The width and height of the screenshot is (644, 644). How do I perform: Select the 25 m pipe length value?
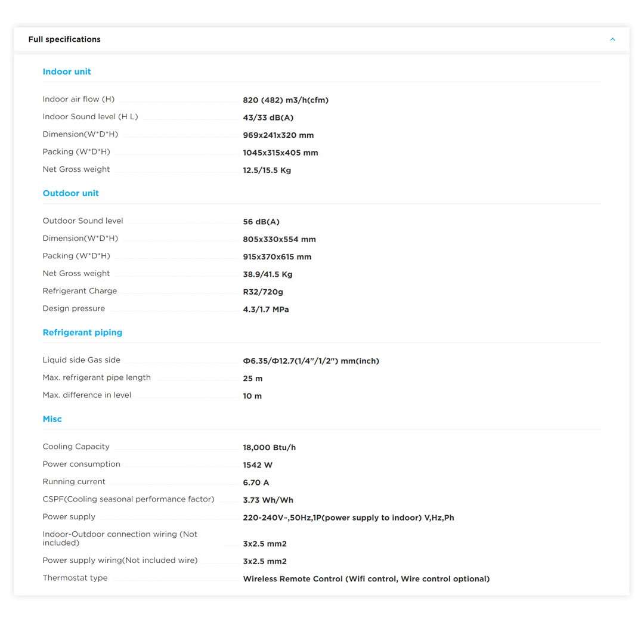point(252,379)
